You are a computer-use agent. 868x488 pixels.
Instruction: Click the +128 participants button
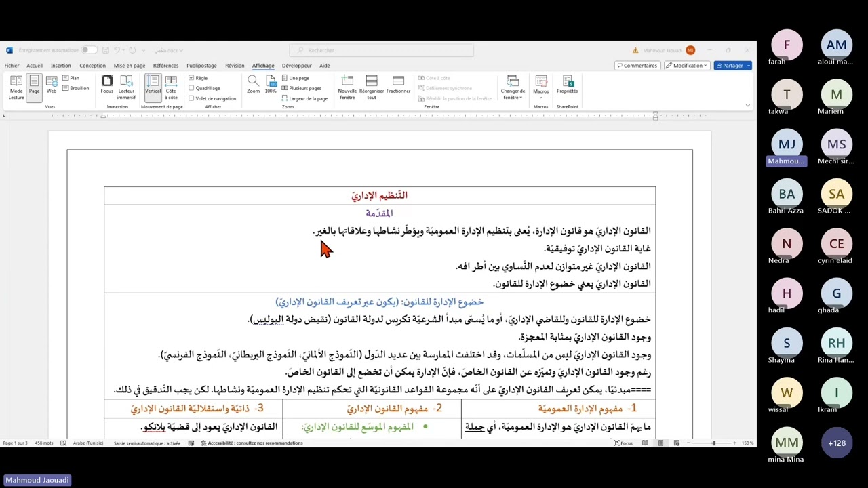click(836, 443)
